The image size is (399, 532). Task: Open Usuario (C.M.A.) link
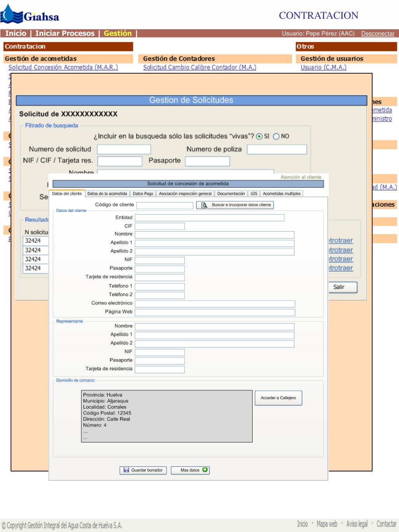(323, 67)
